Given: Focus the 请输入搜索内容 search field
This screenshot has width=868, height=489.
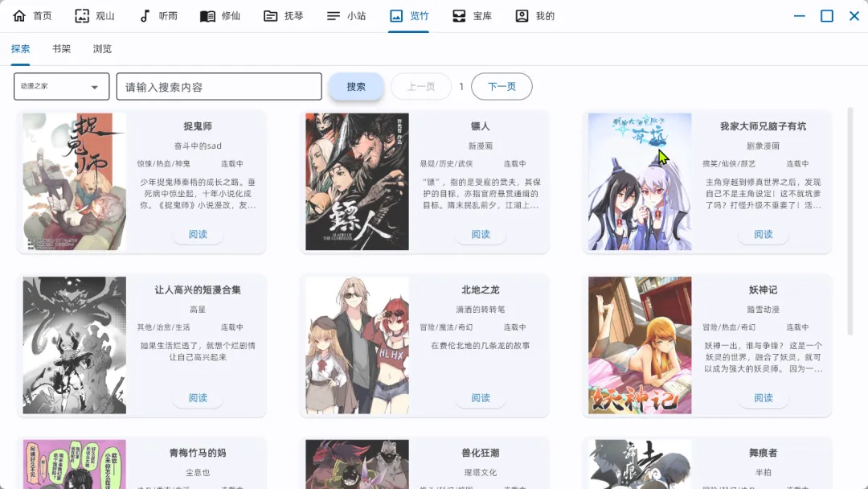Looking at the screenshot, I should [x=219, y=86].
